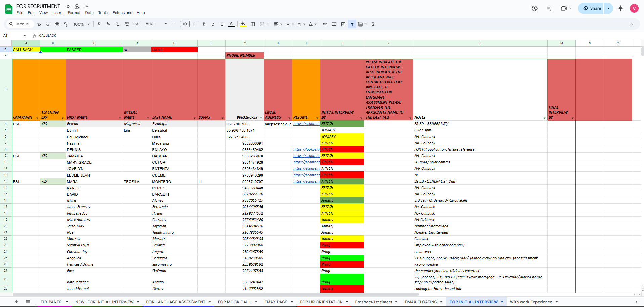This screenshot has width=644, height=307.
Task: Open the Arial font dropdown
Action: (x=156, y=24)
